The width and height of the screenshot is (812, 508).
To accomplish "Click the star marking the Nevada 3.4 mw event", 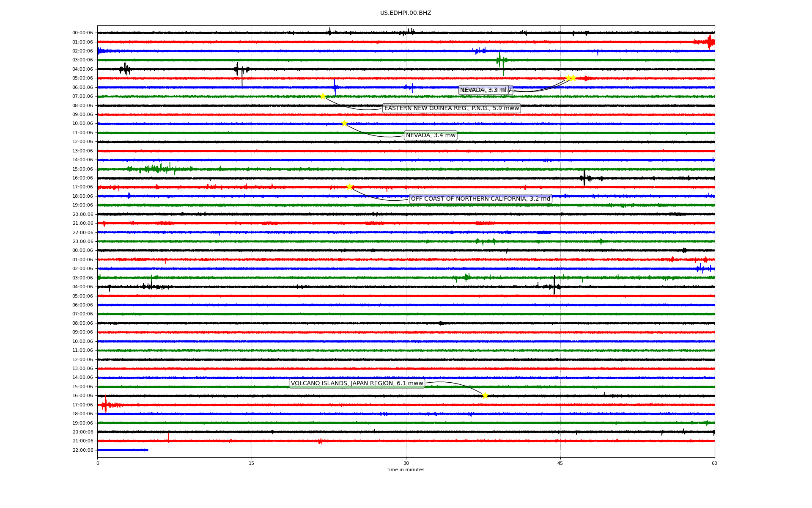I will (x=344, y=123).
